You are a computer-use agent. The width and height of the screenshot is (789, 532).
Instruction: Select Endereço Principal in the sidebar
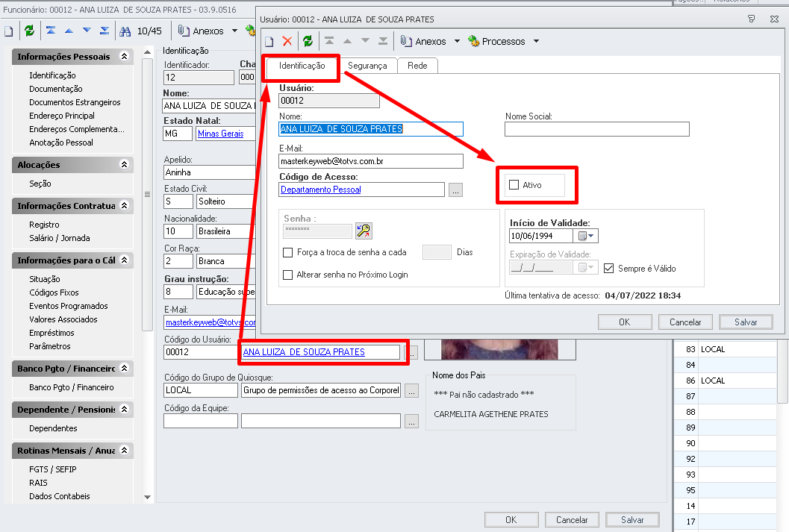[x=62, y=116]
